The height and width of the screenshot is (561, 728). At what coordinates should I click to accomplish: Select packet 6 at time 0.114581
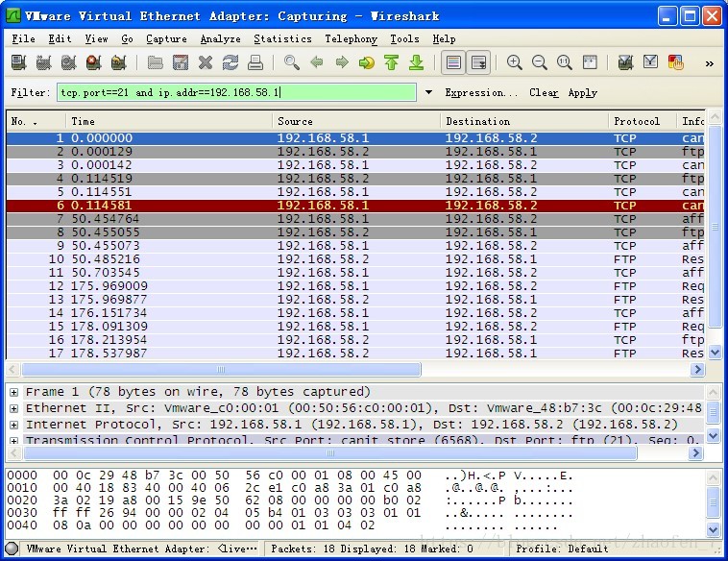coord(355,206)
